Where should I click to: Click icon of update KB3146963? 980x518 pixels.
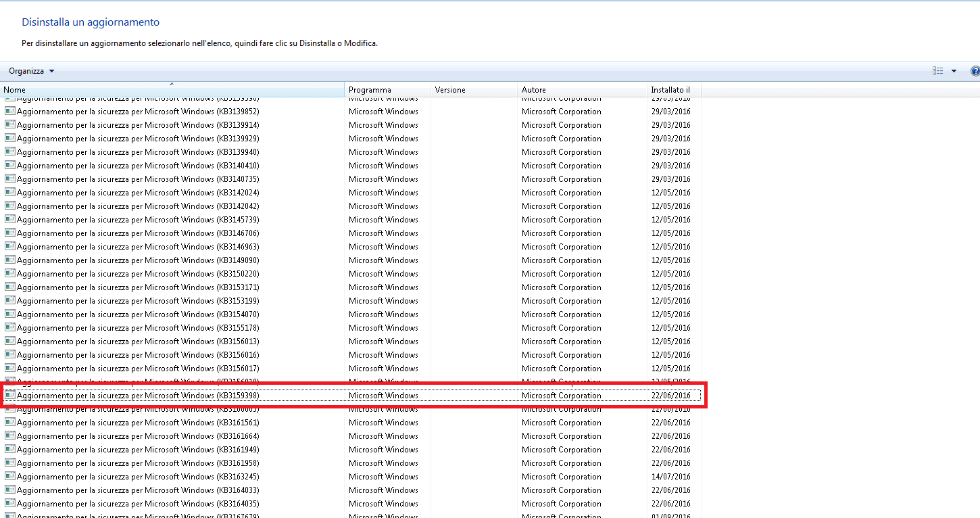(x=10, y=247)
